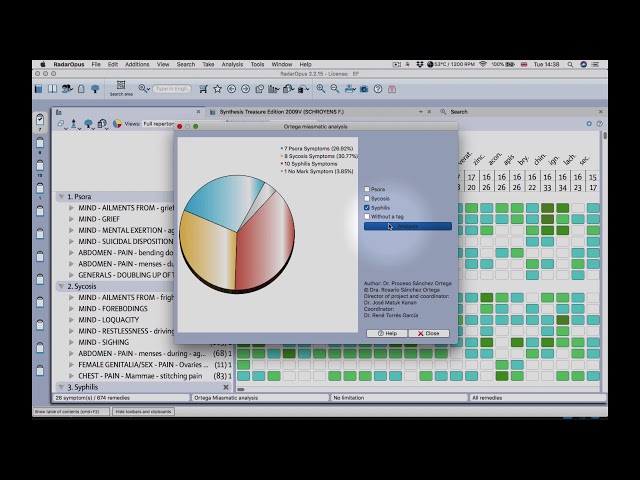Open the Analysis menu
Viewport: 640px width, 480px height.
232,64
